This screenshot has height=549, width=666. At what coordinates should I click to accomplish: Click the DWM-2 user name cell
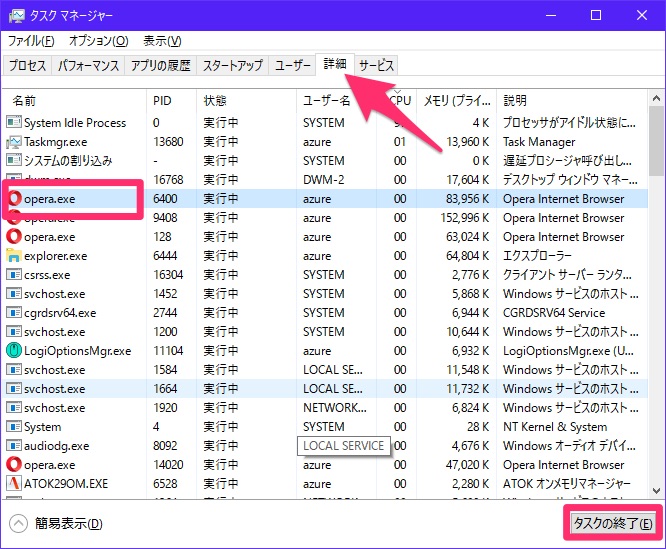pos(324,180)
